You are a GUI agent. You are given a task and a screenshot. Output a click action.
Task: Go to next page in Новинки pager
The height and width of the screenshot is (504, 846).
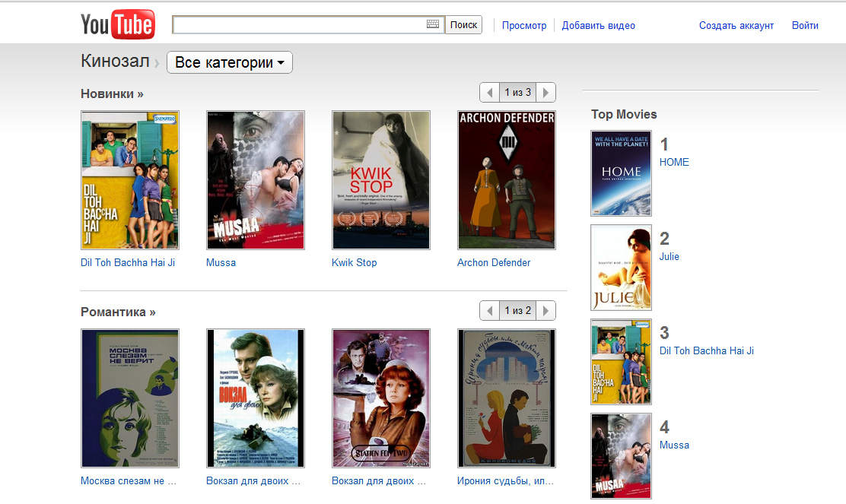click(x=545, y=93)
